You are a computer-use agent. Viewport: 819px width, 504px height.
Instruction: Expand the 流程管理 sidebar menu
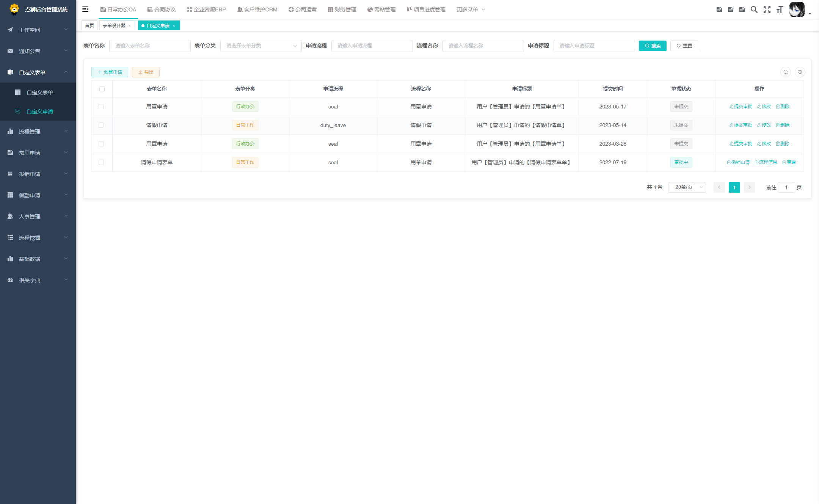tap(38, 131)
